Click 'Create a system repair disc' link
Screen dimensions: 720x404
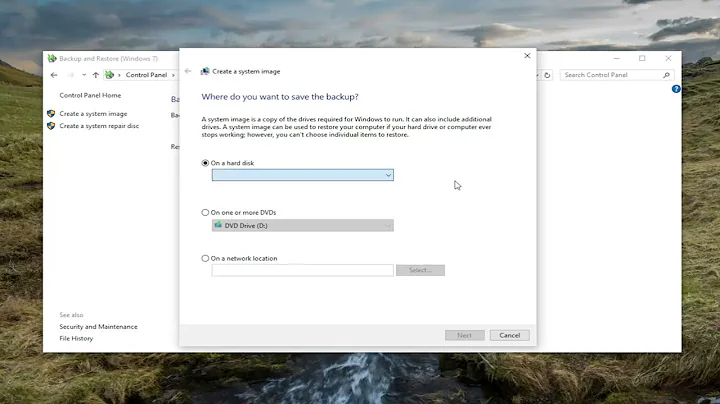99,126
